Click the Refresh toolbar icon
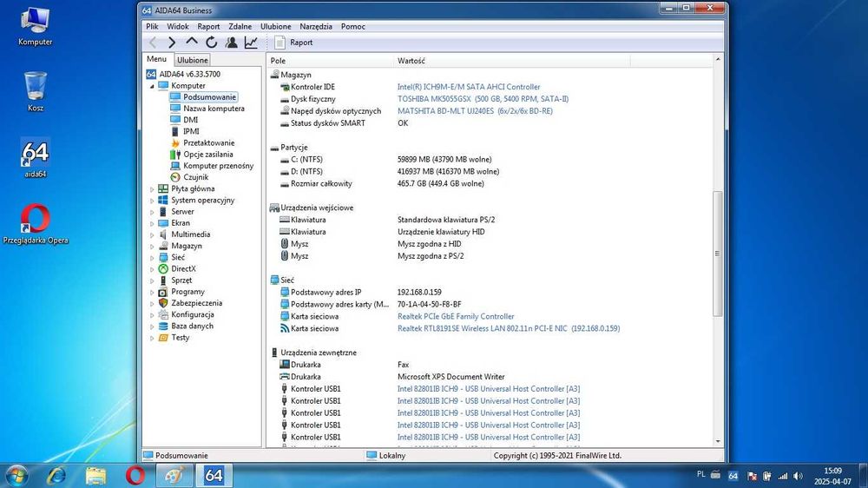This screenshot has width=868, height=488. tap(212, 42)
